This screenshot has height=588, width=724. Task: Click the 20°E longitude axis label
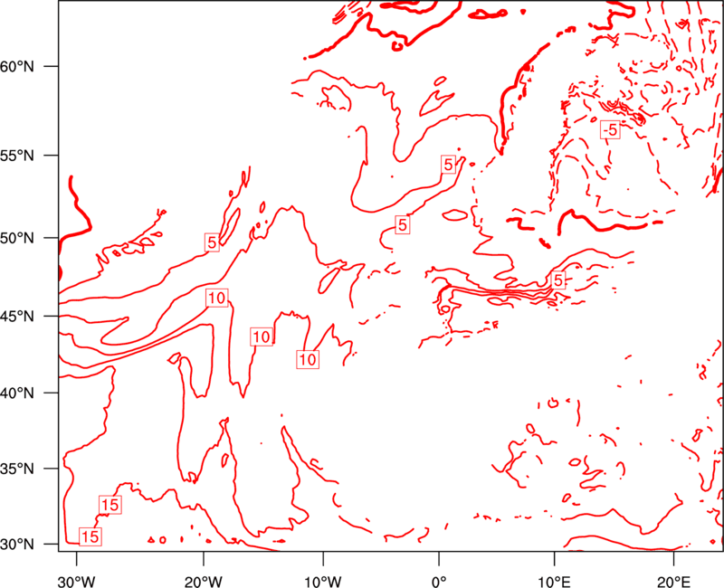pos(673,582)
